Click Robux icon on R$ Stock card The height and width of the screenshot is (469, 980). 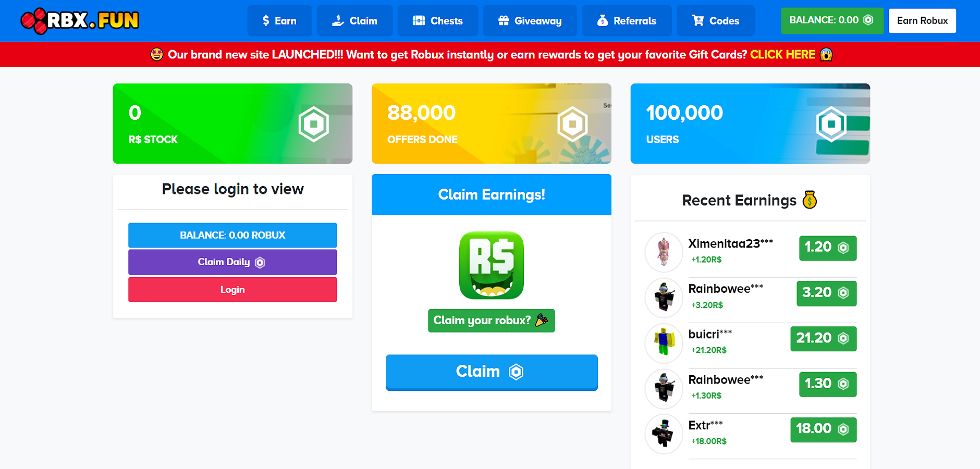(x=314, y=124)
